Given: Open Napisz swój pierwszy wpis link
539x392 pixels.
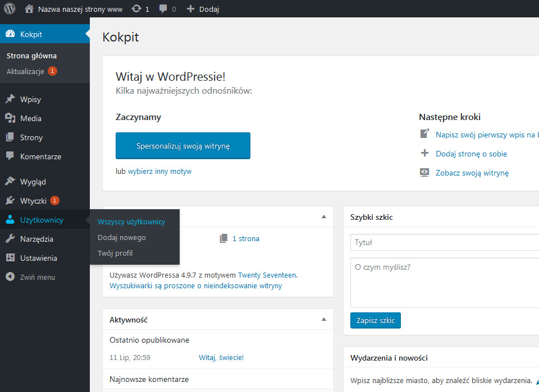Looking at the screenshot, I should pyautogui.click(x=487, y=135).
